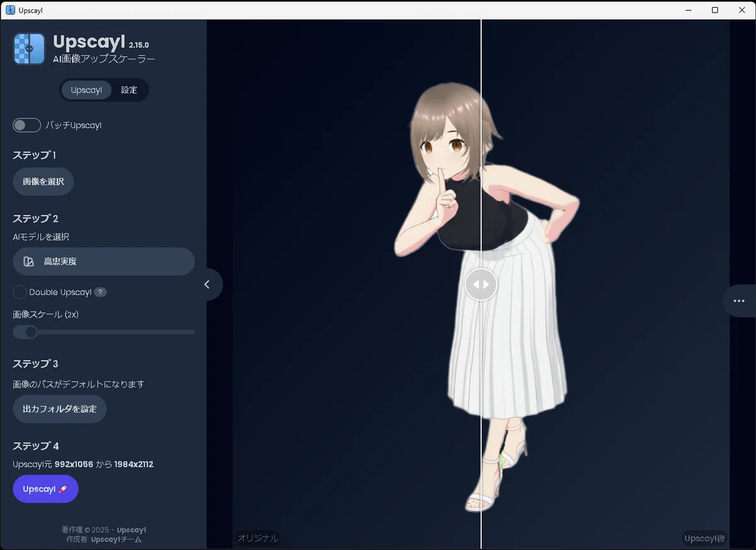Click the ステップ 2 heading
This screenshot has width=756, height=550.
(36, 219)
